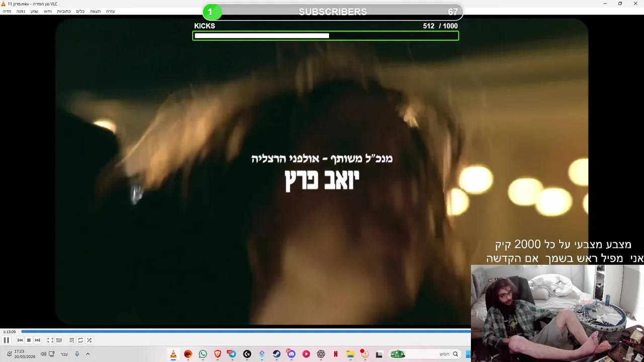This screenshot has width=644, height=362.
Task: Open the network tray icon
Action: tap(52, 354)
